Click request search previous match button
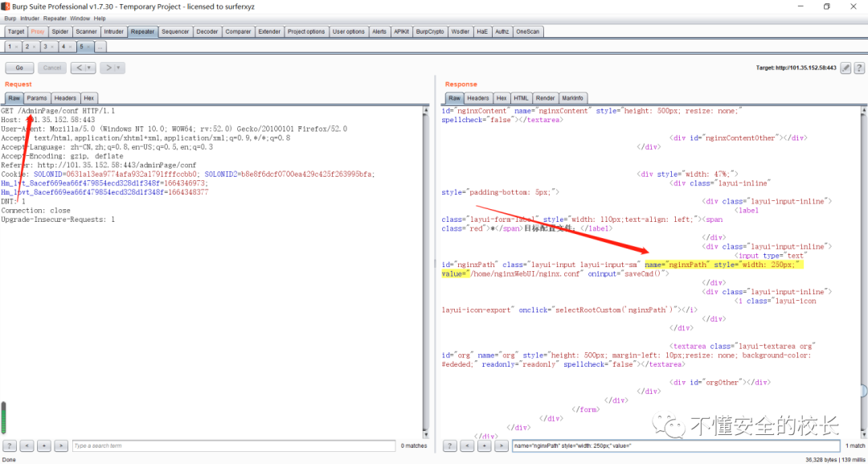 (x=27, y=446)
